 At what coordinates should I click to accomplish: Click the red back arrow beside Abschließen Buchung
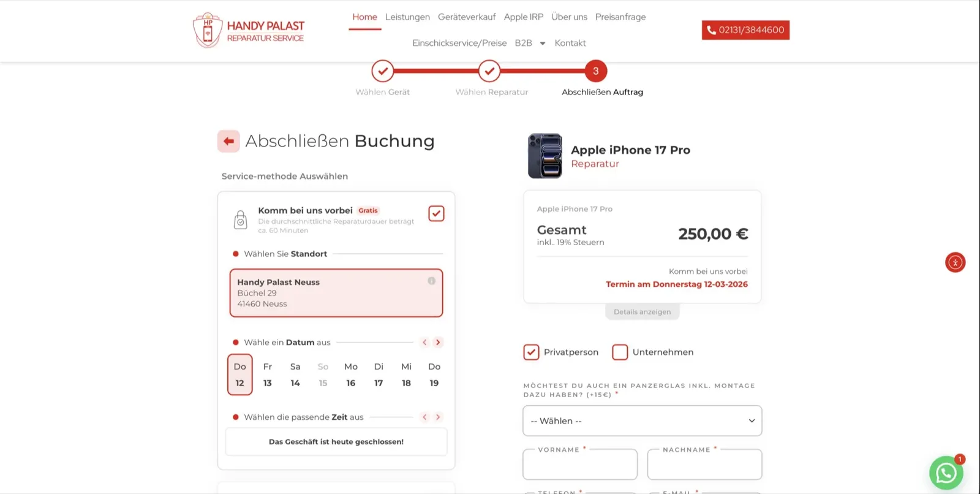pyautogui.click(x=228, y=141)
